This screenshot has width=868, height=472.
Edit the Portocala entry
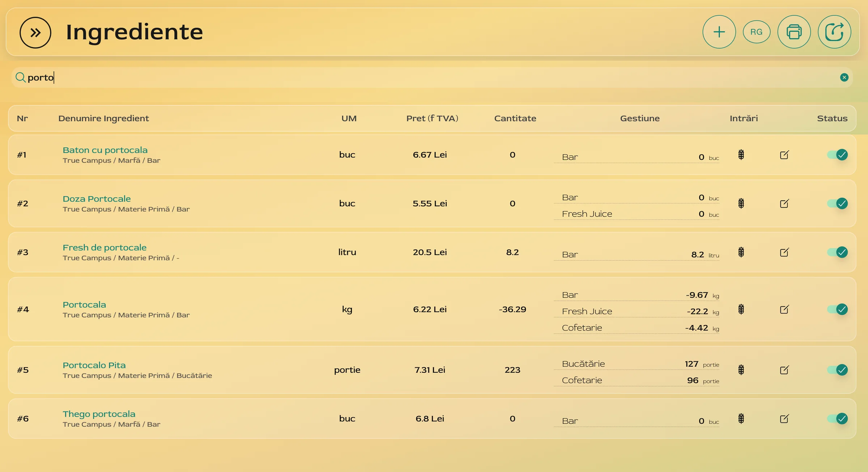tap(784, 309)
